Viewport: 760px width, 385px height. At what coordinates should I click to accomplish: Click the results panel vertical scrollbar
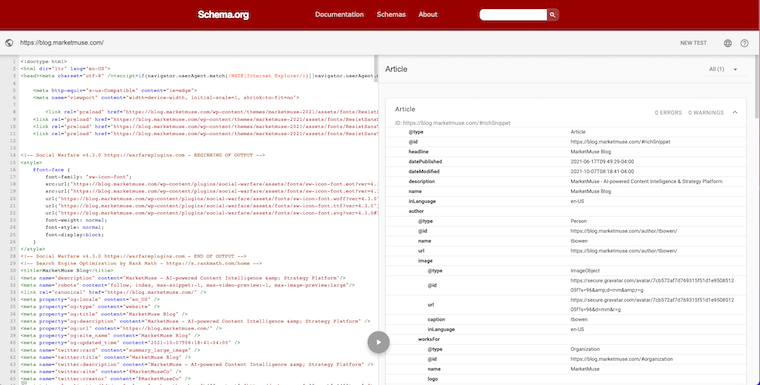pyautogui.click(x=757, y=87)
